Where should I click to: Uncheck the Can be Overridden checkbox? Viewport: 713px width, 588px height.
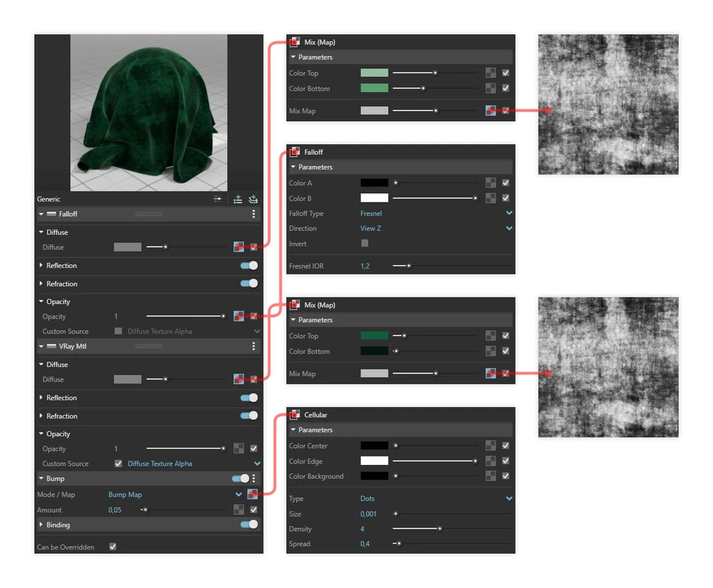click(113, 547)
